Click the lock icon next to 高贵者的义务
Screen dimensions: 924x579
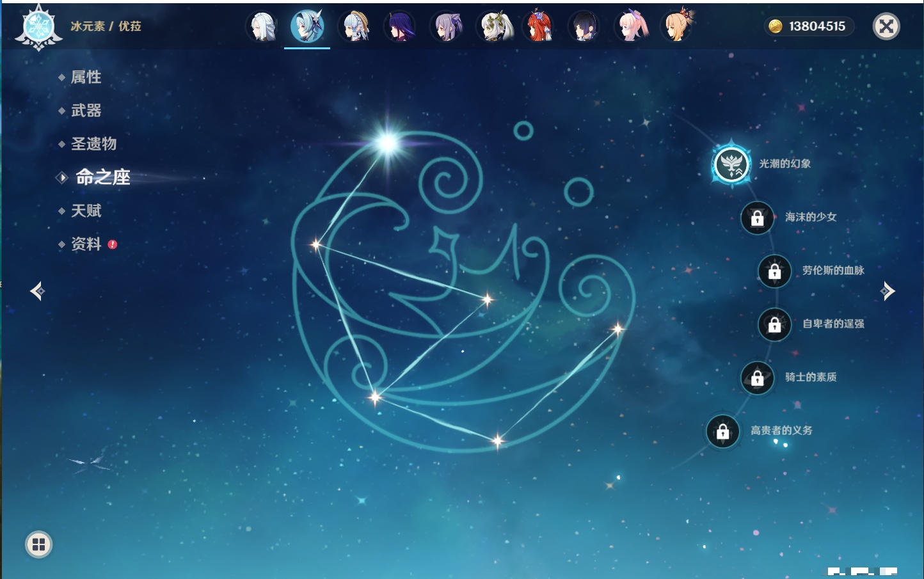click(x=723, y=431)
